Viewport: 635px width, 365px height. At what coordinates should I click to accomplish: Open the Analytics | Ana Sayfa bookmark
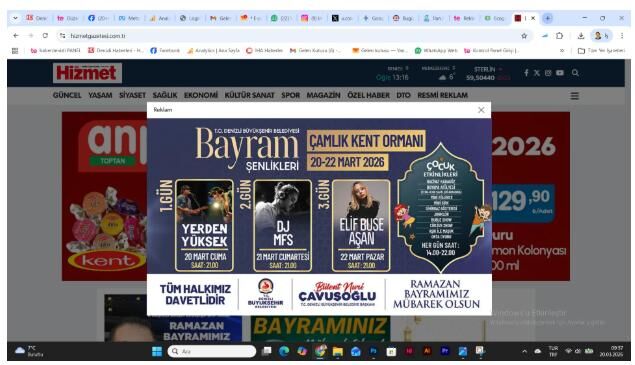click(x=213, y=51)
